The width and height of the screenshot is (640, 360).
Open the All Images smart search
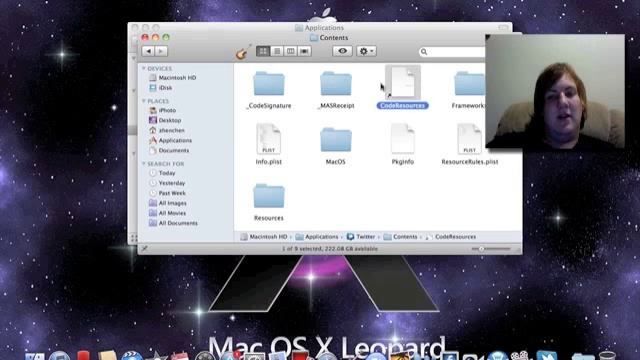pos(168,203)
